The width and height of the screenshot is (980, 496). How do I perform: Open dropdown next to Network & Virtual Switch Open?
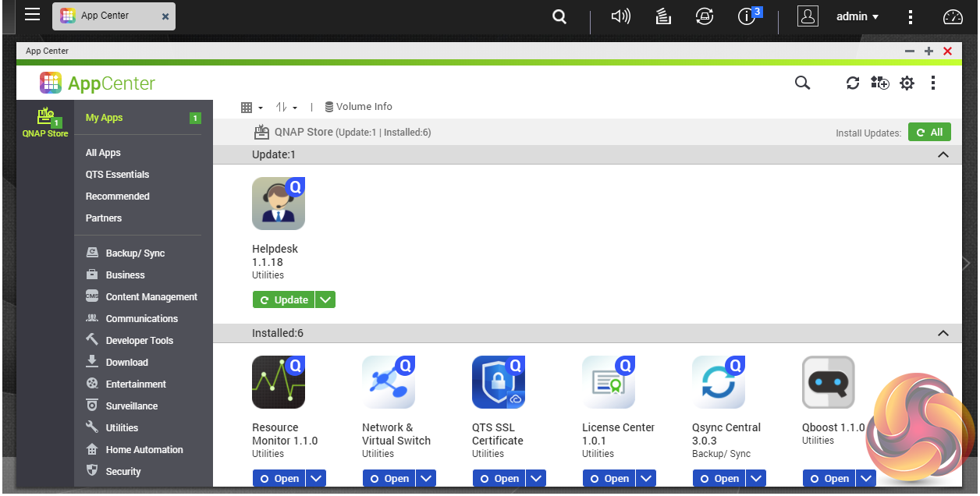(x=426, y=478)
